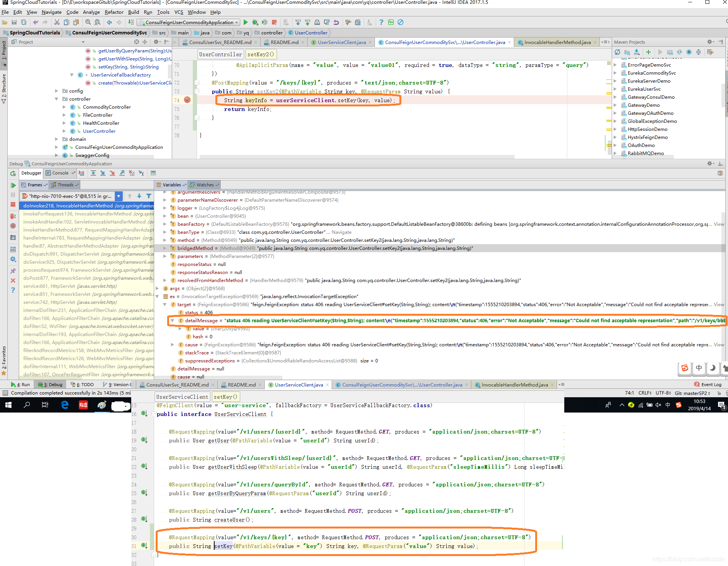This screenshot has width=728, height=566.
Task: Click Get Thread Dump camera icon
Action: tap(13, 238)
